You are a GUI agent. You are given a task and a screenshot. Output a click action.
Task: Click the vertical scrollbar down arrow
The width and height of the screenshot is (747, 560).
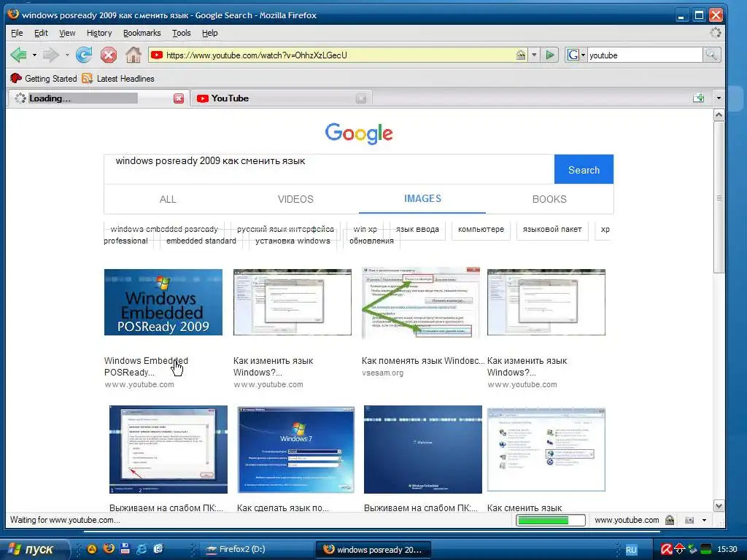click(x=719, y=506)
